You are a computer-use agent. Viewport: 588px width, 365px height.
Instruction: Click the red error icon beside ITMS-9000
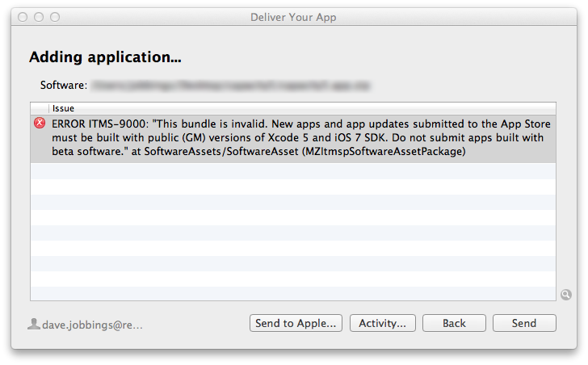pos(40,123)
